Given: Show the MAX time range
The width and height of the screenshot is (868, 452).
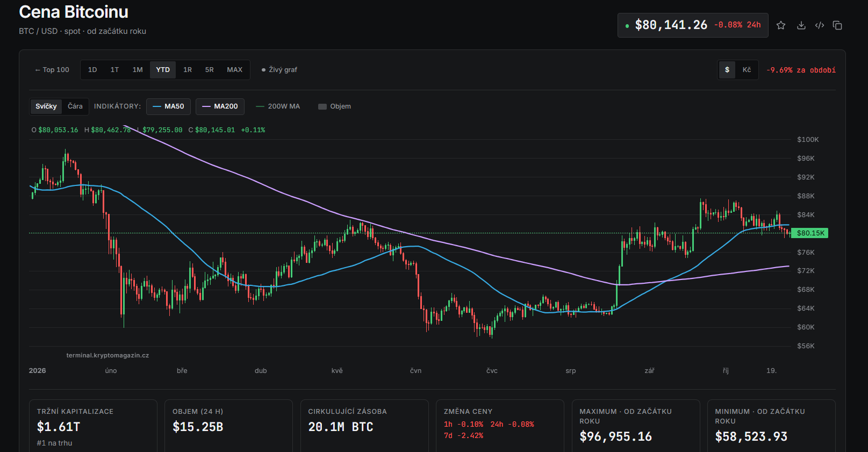Looking at the screenshot, I should (x=235, y=70).
